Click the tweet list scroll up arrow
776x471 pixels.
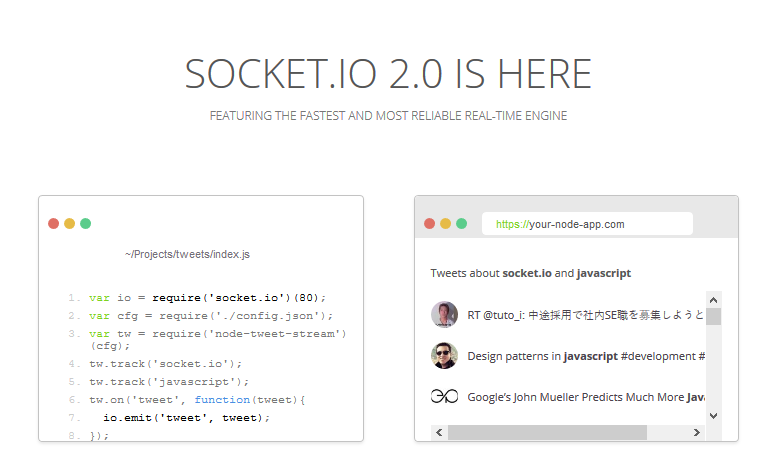[713, 300]
